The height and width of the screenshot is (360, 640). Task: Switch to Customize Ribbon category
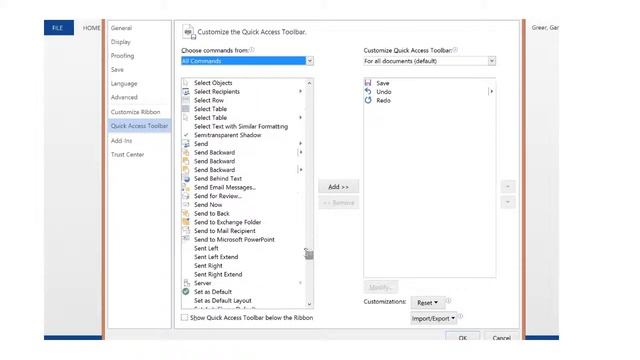pos(136,112)
